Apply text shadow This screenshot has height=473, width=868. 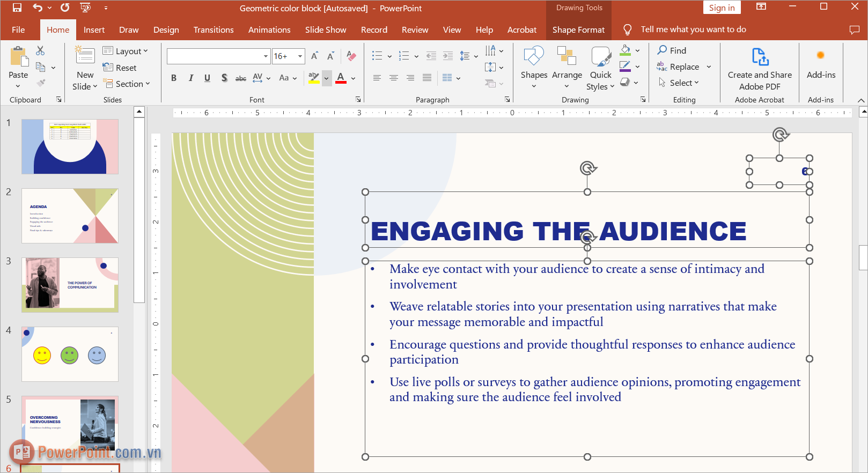coord(224,78)
